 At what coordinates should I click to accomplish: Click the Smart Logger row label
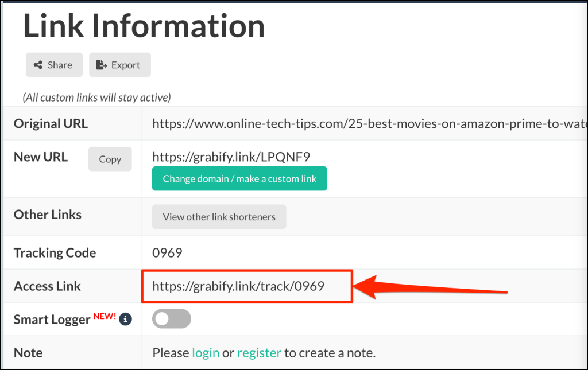pyautogui.click(x=52, y=320)
